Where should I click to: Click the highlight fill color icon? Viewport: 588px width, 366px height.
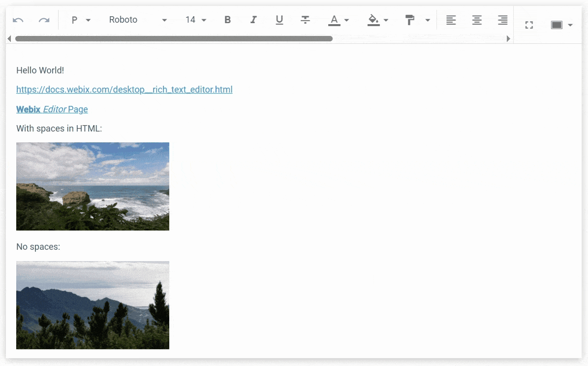click(373, 20)
